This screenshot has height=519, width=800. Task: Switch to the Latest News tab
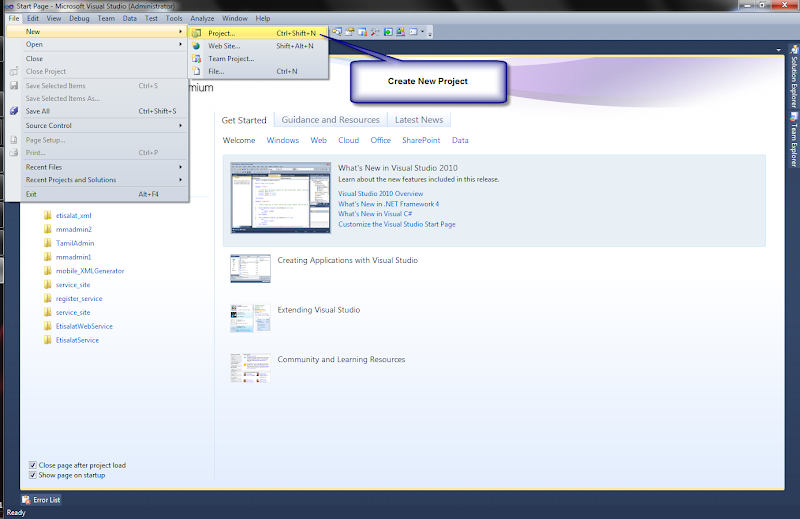point(419,120)
